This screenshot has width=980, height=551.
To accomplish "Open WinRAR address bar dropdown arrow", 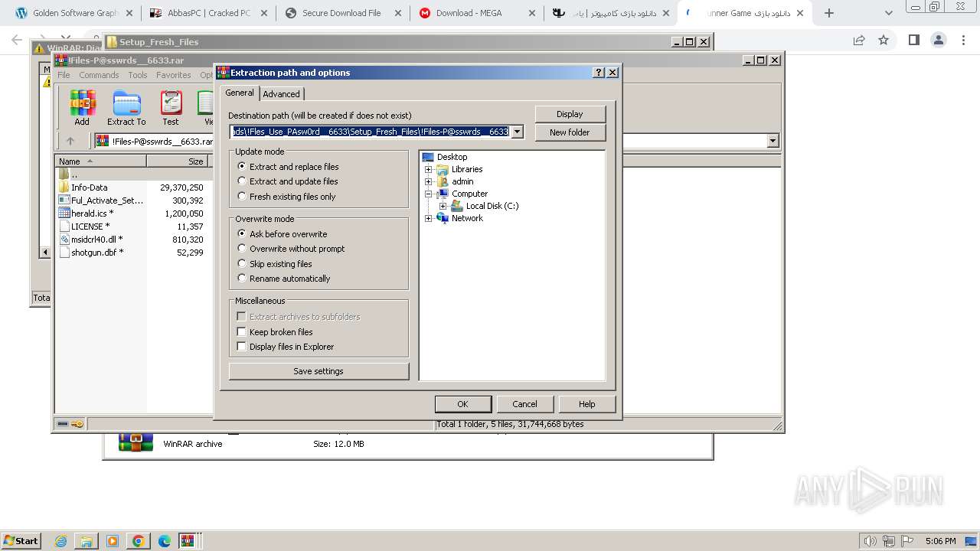I will [773, 141].
